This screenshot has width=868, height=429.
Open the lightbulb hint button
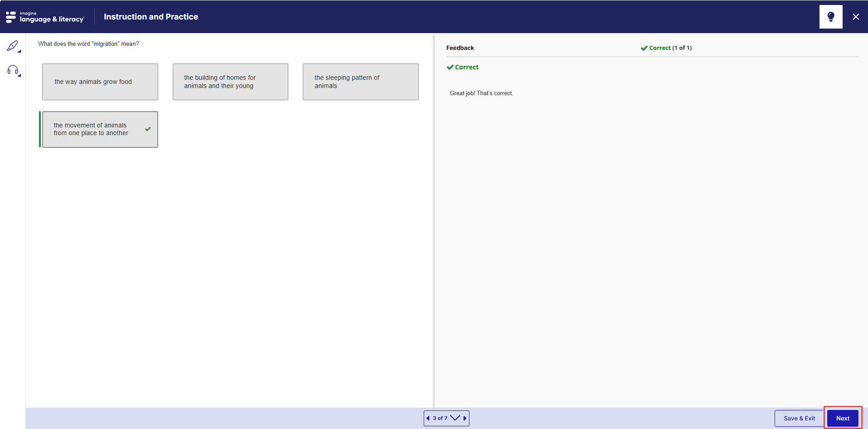pyautogui.click(x=831, y=17)
